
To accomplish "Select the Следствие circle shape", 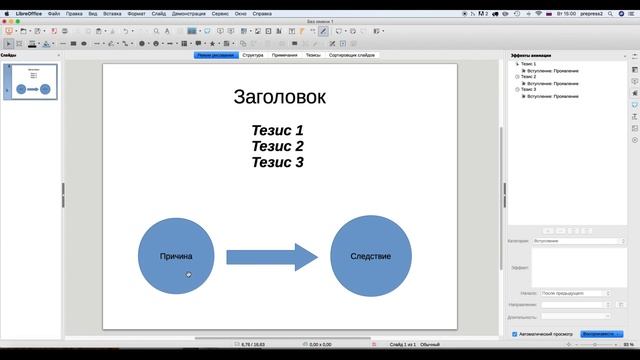I will coord(371,256).
